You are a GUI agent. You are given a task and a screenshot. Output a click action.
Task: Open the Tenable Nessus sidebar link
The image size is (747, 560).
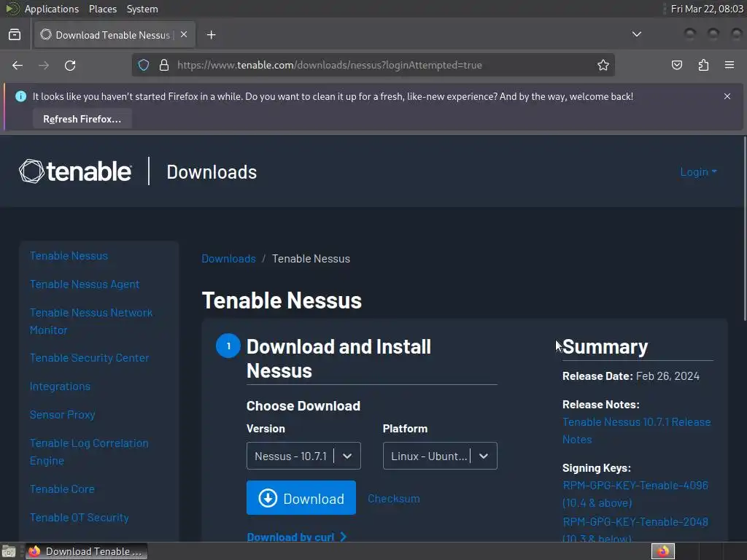[x=69, y=256]
